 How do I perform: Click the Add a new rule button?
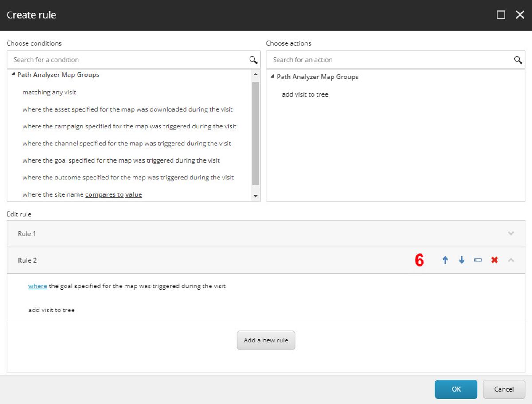[266, 340]
